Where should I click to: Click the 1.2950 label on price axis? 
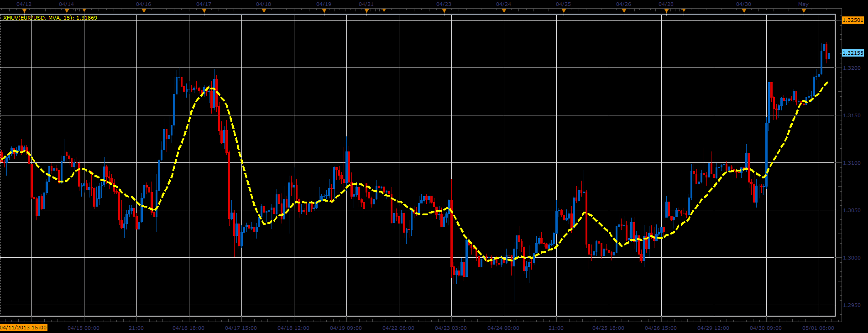click(852, 305)
